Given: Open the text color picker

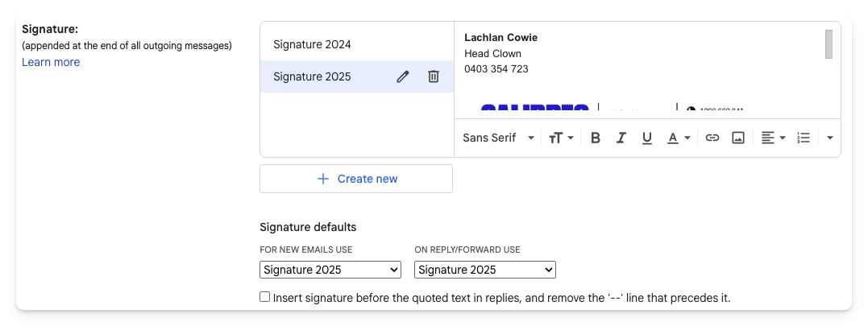Looking at the screenshot, I should 679,138.
